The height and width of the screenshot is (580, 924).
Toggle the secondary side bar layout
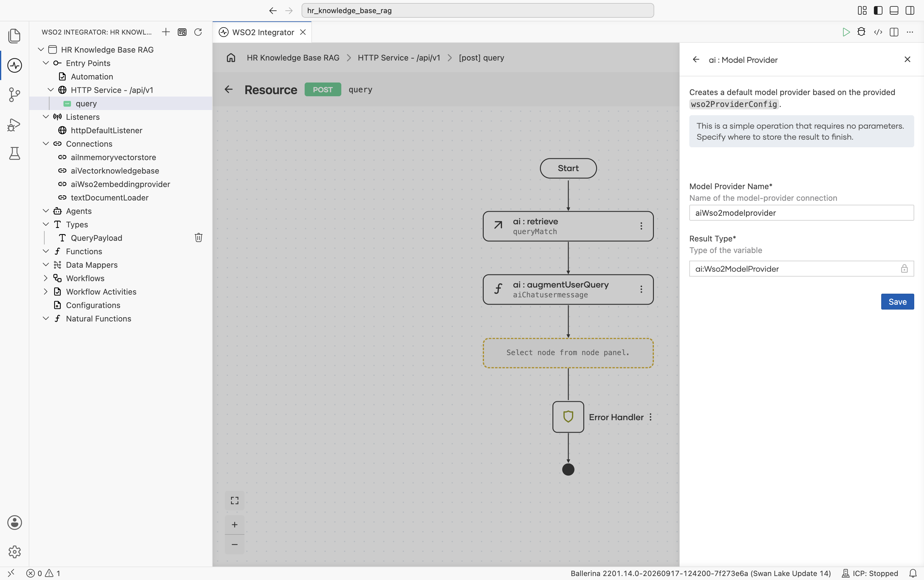[x=910, y=10]
